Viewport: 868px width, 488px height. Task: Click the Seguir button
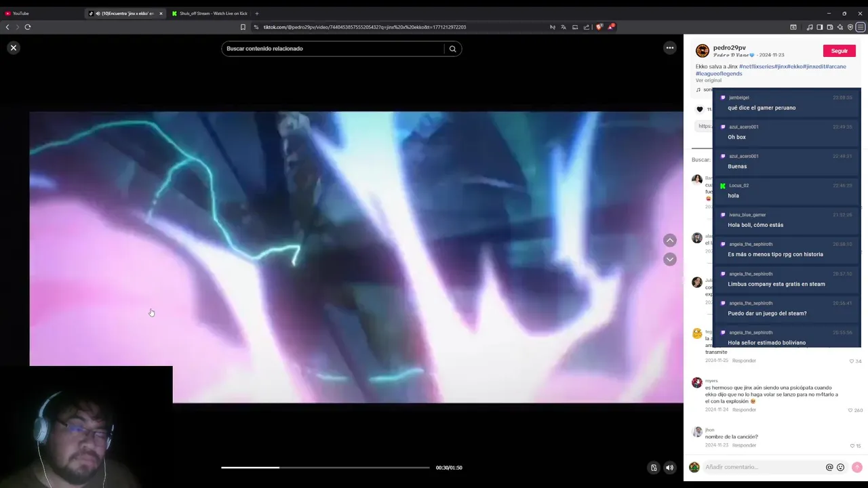coord(840,51)
